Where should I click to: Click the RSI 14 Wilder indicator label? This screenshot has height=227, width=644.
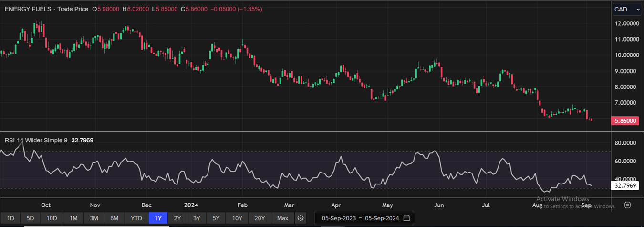36,141
